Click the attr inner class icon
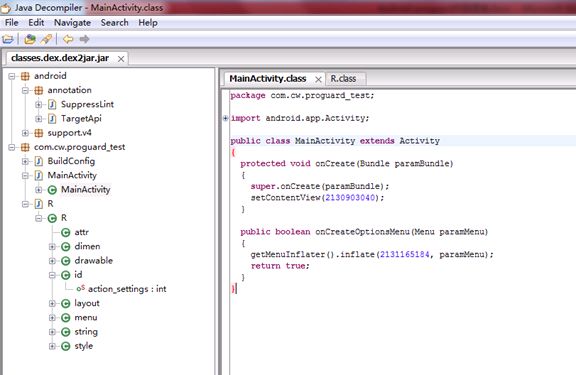Screen dimensions: 576x375 point(65,232)
